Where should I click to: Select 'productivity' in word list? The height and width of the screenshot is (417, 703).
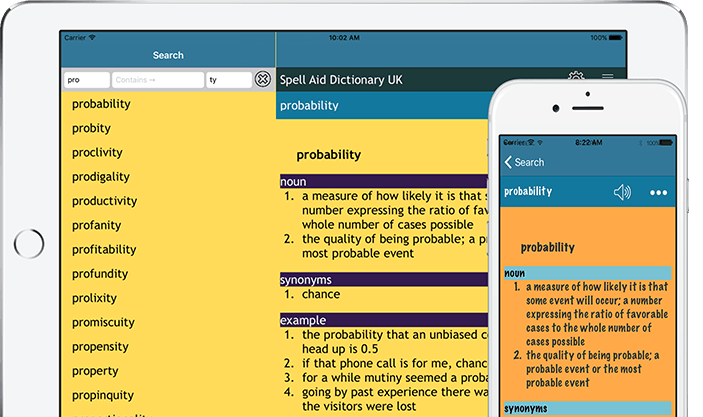click(x=104, y=201)
